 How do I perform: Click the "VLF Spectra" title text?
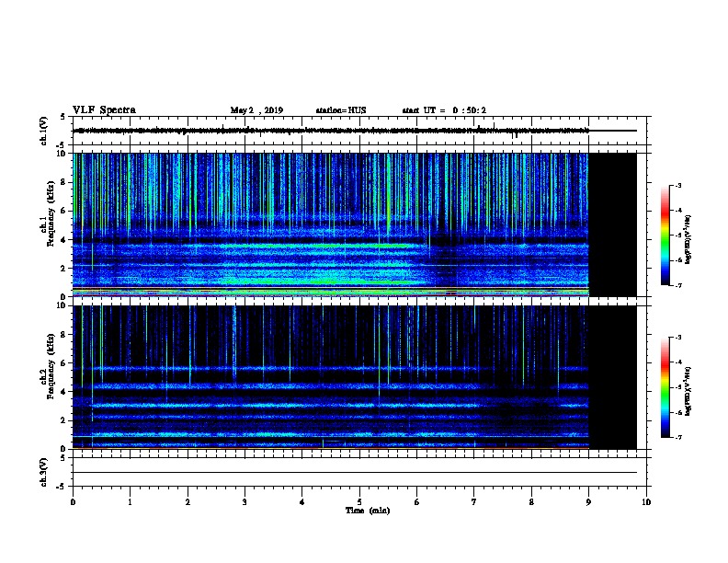(105, 110)
